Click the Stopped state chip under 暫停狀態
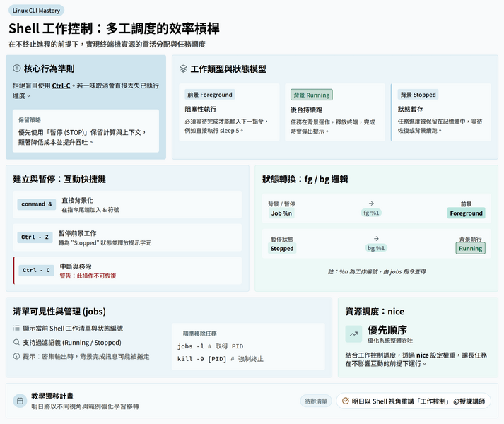504x424 pixels. tap(282, 249)
